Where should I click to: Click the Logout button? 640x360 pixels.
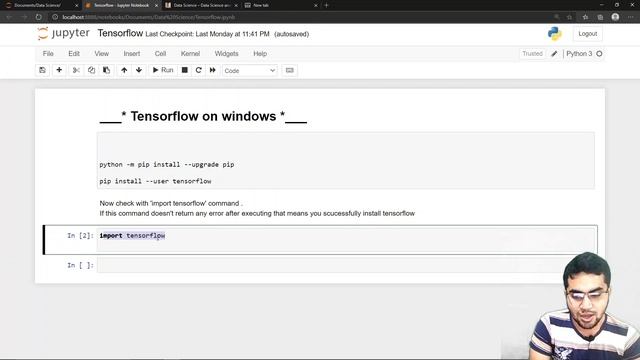(587, 34)
